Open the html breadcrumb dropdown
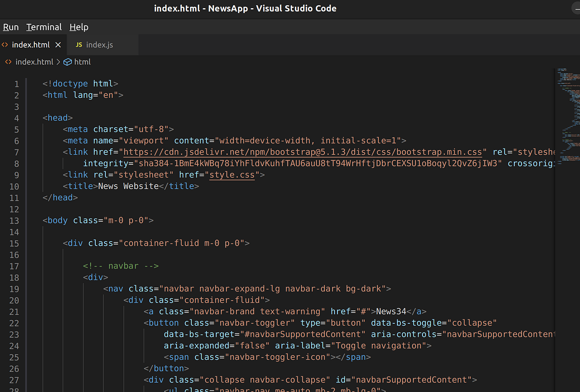 tap(82, 62)
